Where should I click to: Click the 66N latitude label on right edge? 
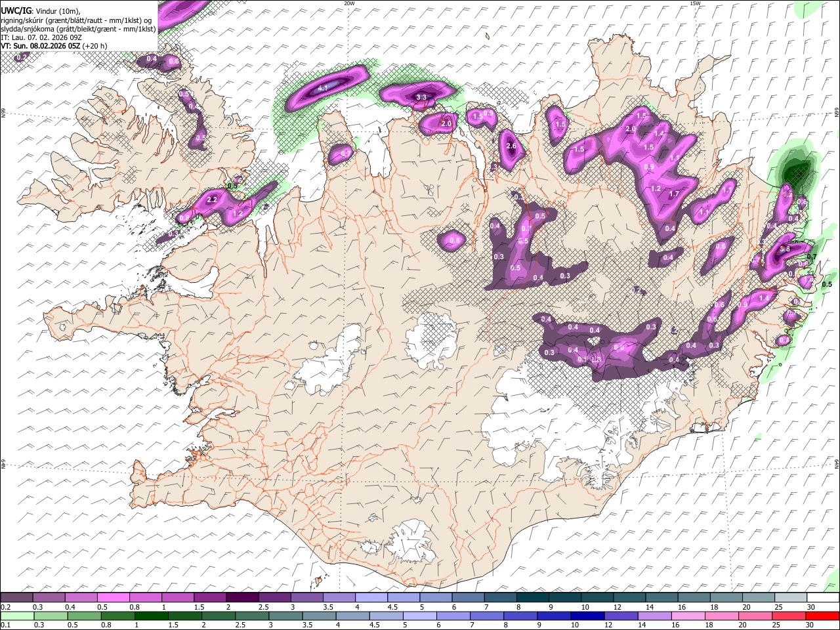(x=837, y=113)
